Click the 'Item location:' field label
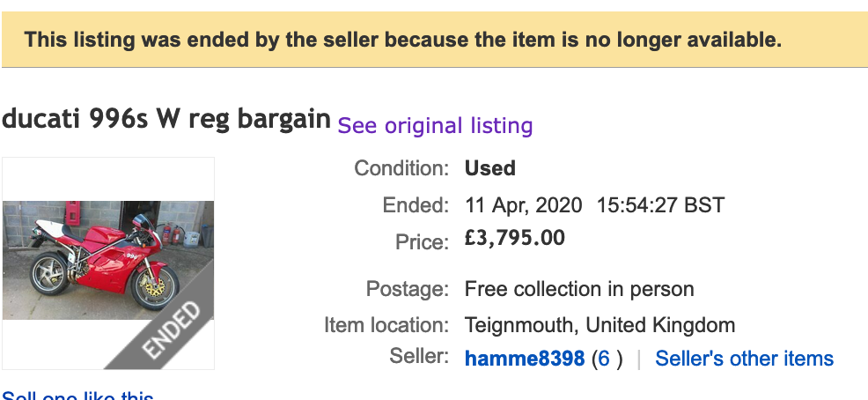Screen dimensions: 868x400 point(386,325)
